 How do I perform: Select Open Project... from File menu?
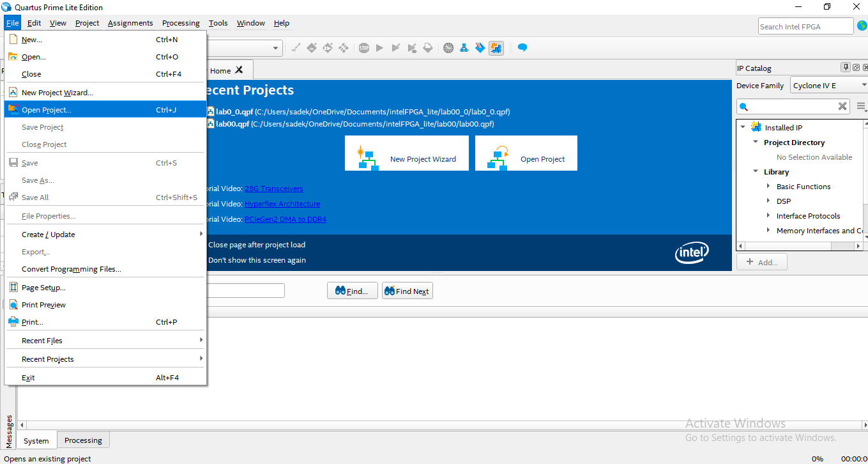click(47, 110)
